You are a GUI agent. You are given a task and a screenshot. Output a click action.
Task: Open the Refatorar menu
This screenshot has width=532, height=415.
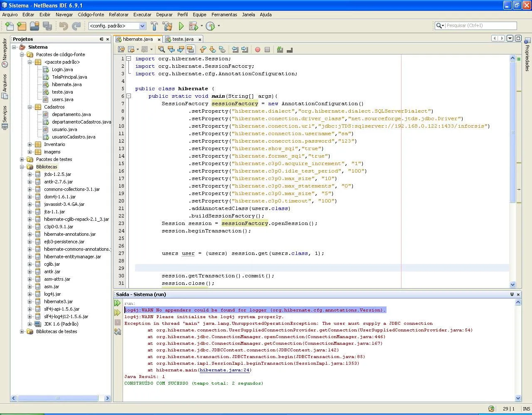(x=118, y=15)
